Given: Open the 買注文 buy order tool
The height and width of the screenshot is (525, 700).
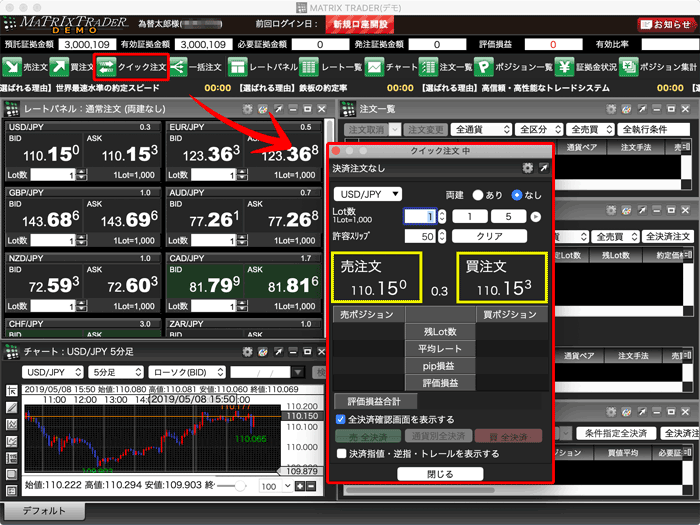Looking at the screenshot, I should click(71, 67).
